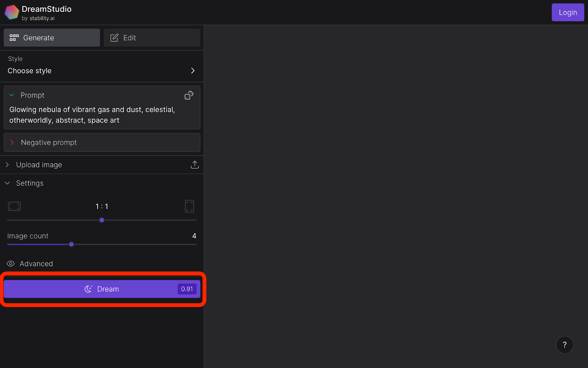The width and height of the screenshot is (588, 368).
Task: Click the Generate grid icon
Action: tap(14, 38)
